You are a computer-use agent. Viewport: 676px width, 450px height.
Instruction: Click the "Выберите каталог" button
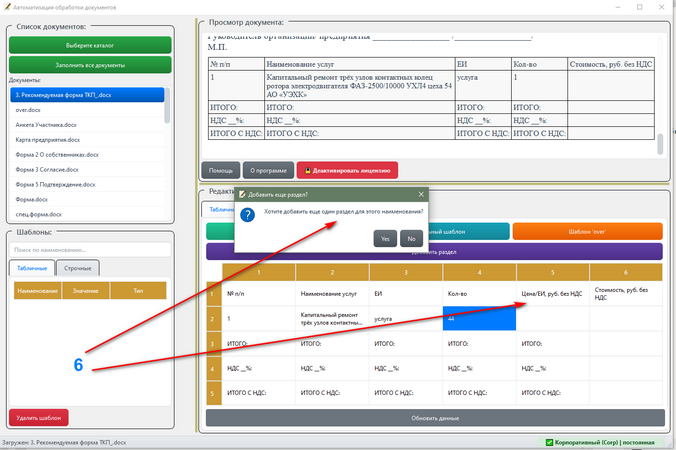click(90, 45)
